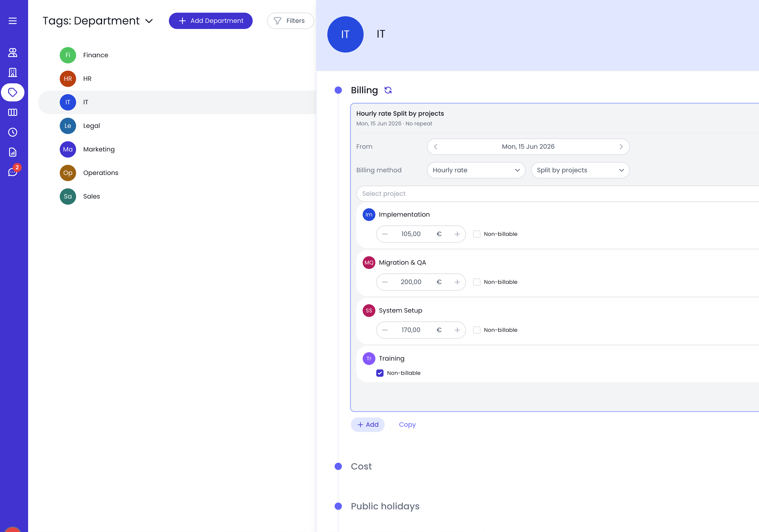Open the reports document icon
759x532 pixels.
[13, 152]
